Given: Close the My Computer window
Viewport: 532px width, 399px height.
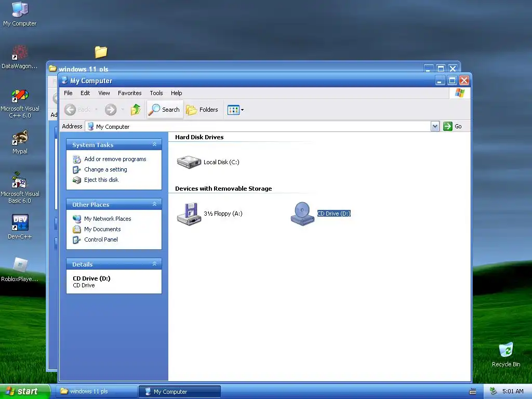Looking at the screenshot, I should pyautogui.click(x=464, y=81).
